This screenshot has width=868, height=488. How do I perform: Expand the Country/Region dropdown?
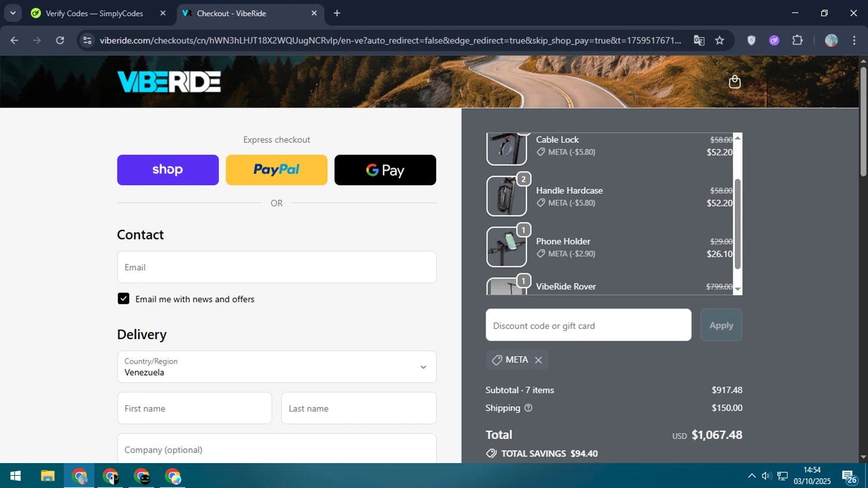277,367
